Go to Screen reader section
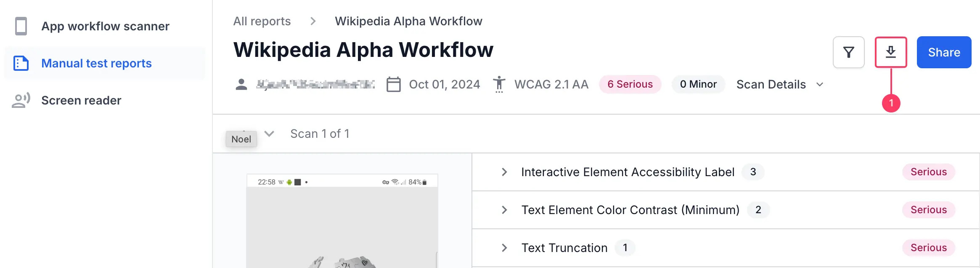 pos(81,100)
